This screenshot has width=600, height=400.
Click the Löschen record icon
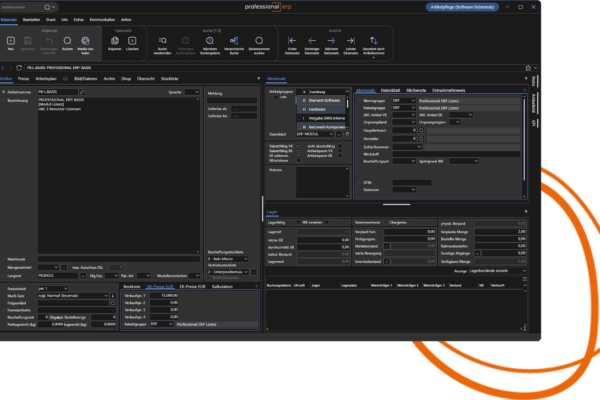tap(132, 41)
